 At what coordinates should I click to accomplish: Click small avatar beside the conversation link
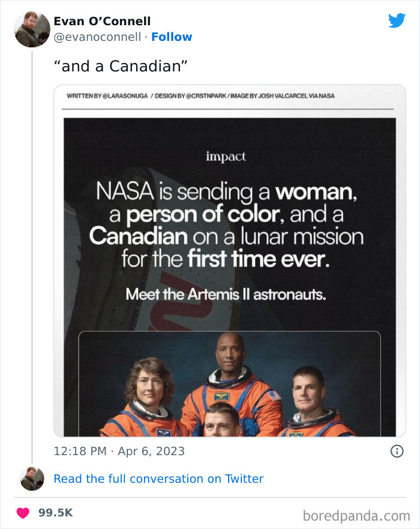[x=32, y=479]
